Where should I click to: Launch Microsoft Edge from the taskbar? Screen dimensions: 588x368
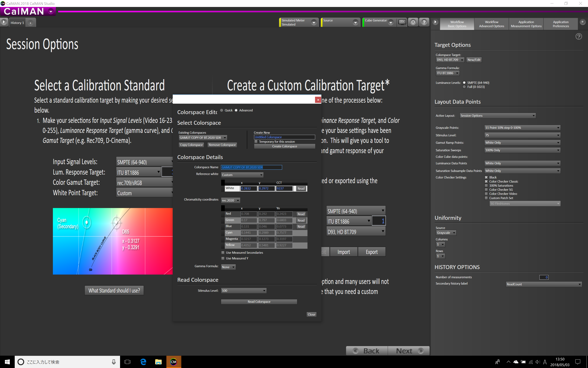[x=143, y=362]
